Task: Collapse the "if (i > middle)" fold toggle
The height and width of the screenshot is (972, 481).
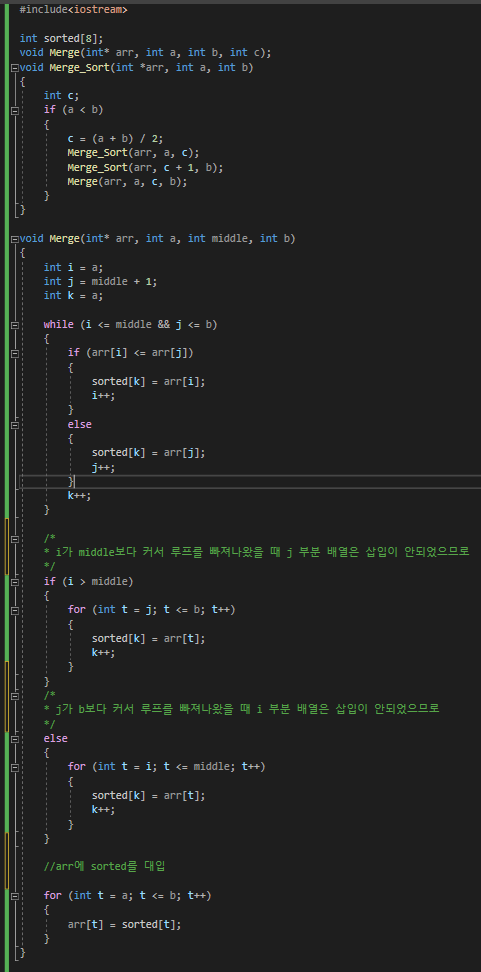Action: pos(15,581)
